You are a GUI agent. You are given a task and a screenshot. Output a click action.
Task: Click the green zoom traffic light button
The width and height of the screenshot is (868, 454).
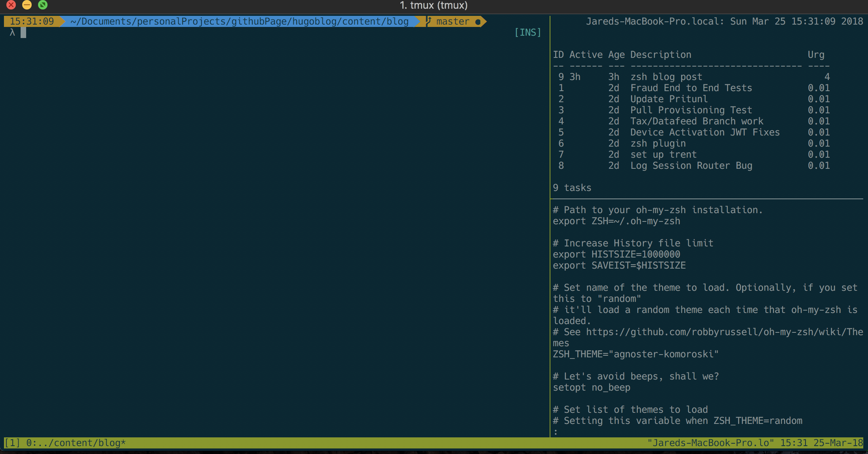coord(43,5)
